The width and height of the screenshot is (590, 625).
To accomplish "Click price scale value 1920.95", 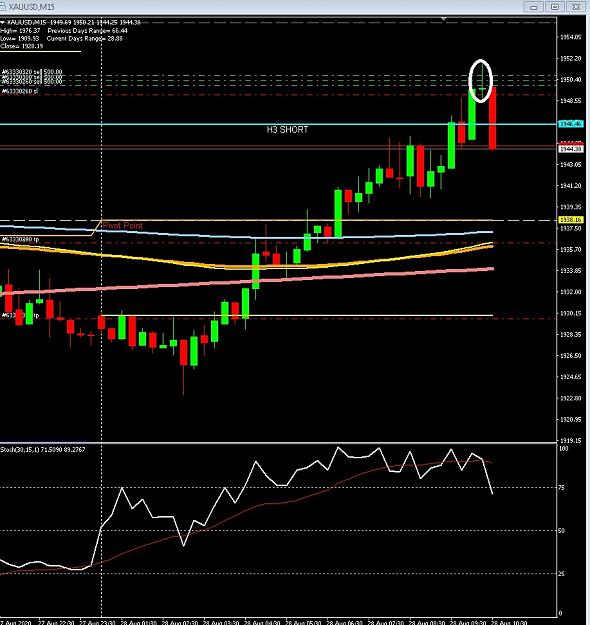I will [x=570, y=420].
